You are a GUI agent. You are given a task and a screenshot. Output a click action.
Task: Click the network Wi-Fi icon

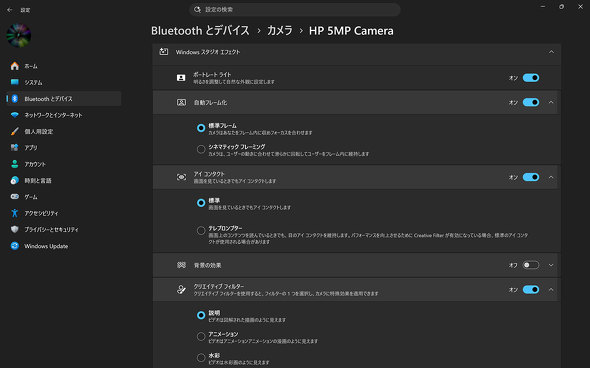15,115
